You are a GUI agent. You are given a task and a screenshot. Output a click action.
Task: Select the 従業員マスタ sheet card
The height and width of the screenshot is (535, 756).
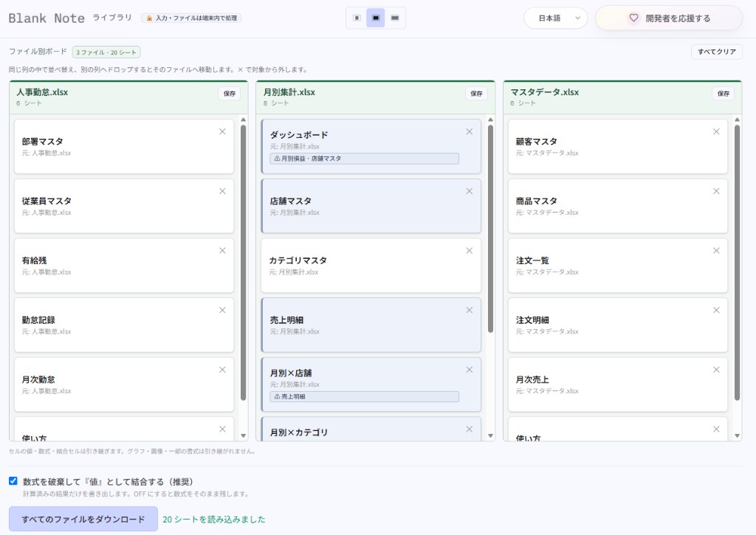(124, 207)
